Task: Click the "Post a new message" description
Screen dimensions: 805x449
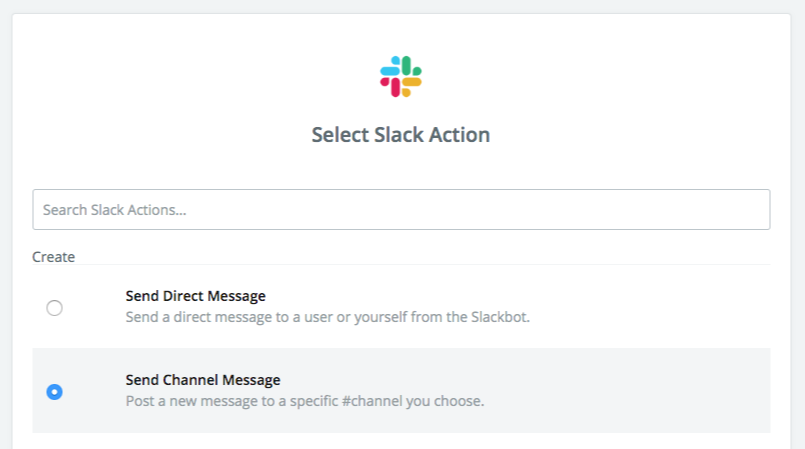Action: pyautogui.click(x=304, y=402)
